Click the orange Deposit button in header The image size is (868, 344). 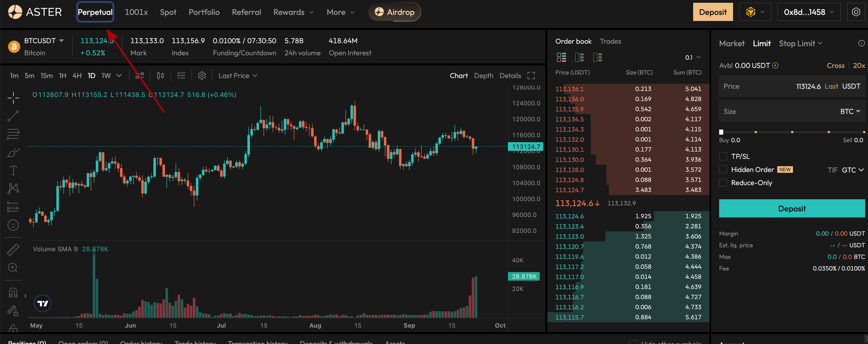(x=712, y=12)
